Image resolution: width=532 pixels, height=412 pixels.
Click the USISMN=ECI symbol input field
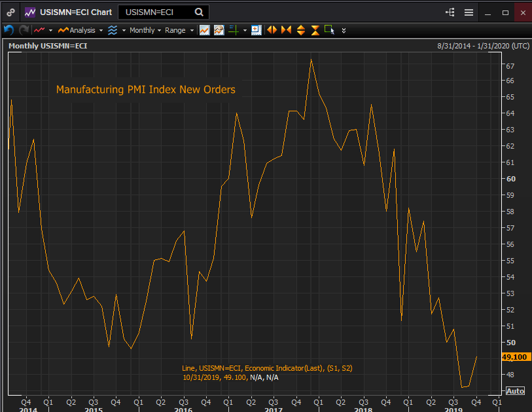[x=156, y=12]
